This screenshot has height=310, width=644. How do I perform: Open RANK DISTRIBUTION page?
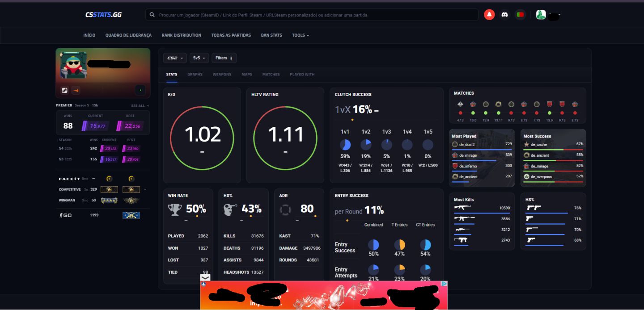182,35
